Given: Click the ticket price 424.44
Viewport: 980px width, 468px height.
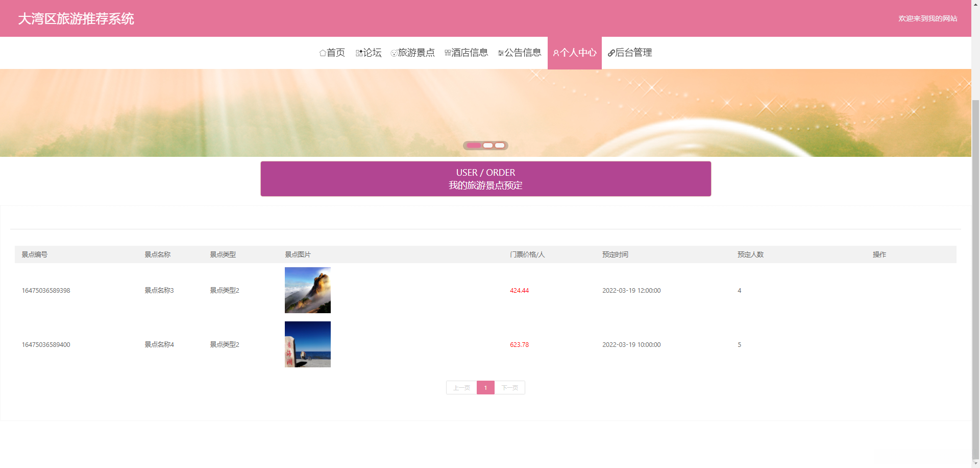Looking at the screenshot, I should pyautogui.click(x=519, y=291).
